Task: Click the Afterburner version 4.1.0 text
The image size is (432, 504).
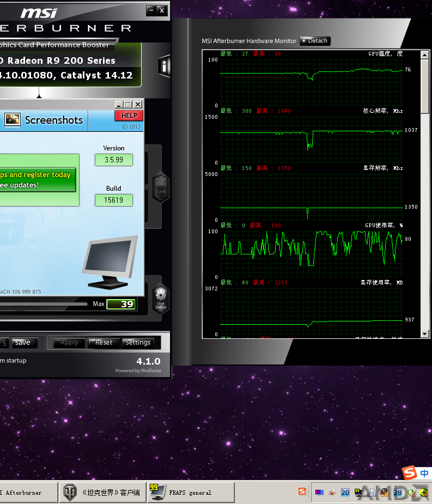Action: [149, 361]
